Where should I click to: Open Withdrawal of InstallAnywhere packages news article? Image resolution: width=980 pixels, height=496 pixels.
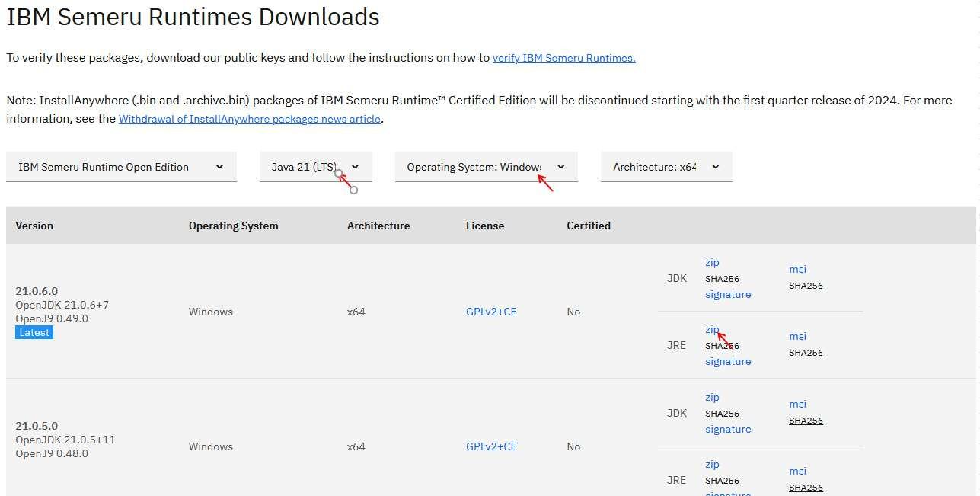(250, 119)
